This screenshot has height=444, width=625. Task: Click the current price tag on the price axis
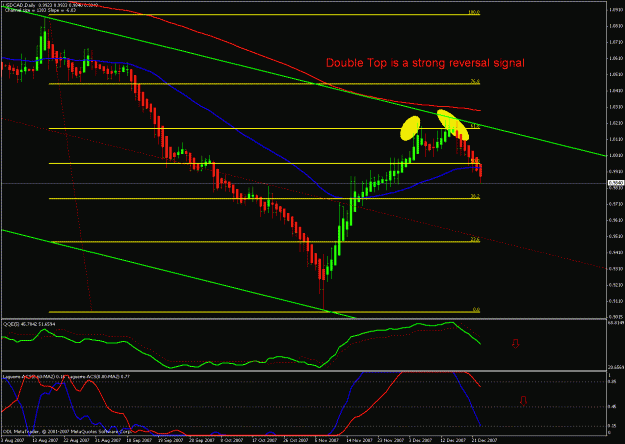[614, 183]
